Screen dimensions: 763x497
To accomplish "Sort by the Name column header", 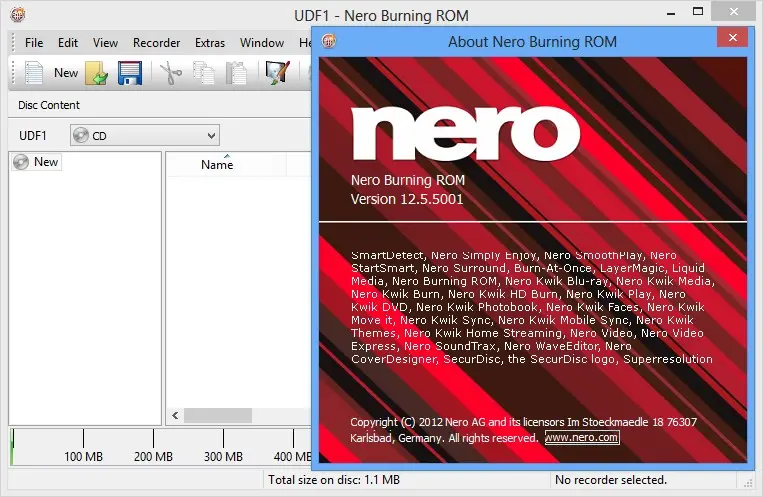I will click(x=217, y=165).
